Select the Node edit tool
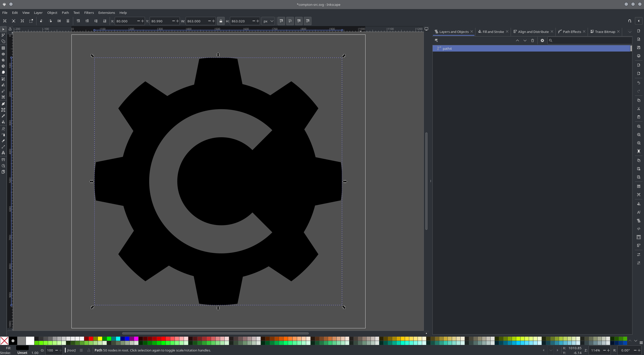 tap(3, 35)
